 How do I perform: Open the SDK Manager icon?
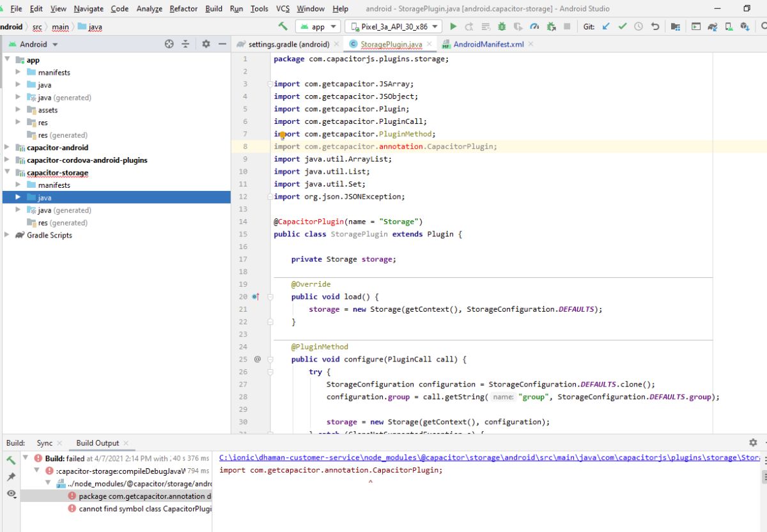(x=745, y=27)
